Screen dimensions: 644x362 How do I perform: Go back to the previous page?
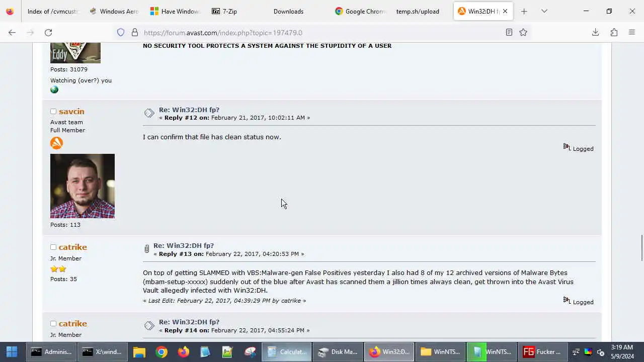(x=12, y=32)
